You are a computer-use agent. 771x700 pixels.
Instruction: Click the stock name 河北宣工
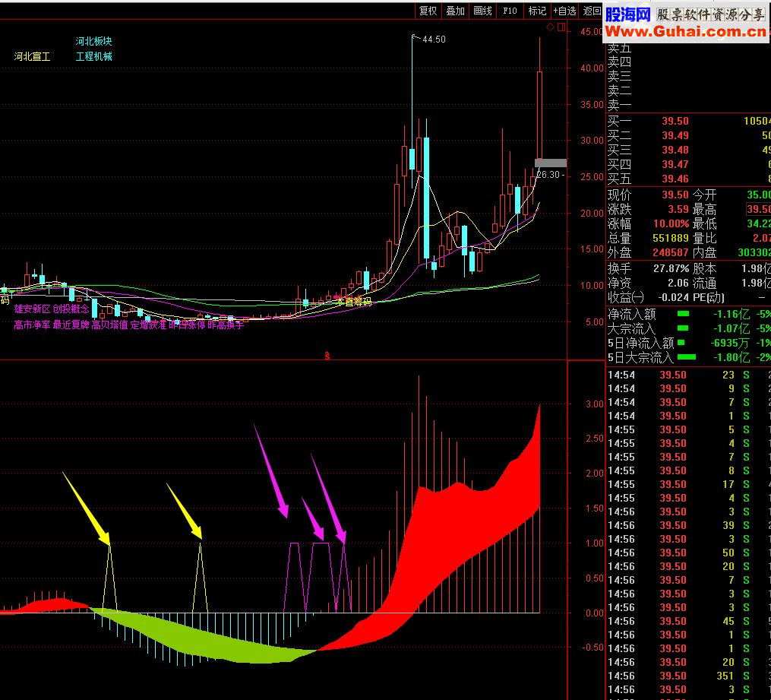pos(33,56)
